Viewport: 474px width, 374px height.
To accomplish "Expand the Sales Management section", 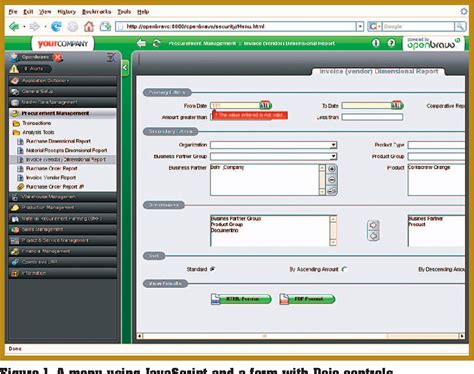I will point(63,229).
